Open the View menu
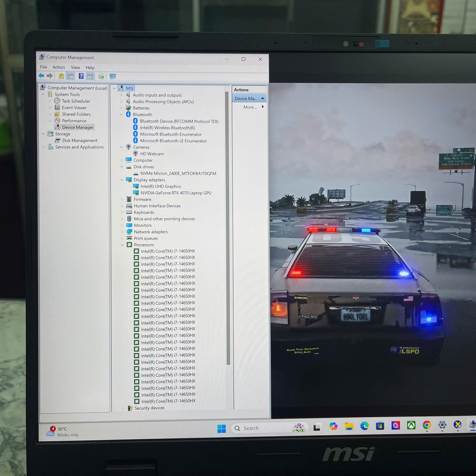Screen dimensions: 476x476 click(75, 68)
